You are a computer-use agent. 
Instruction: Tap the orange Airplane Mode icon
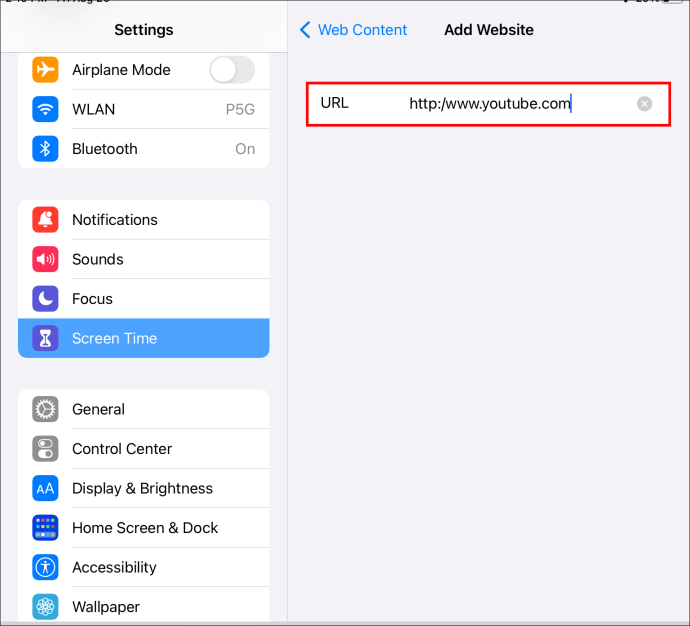coord(45,70)
